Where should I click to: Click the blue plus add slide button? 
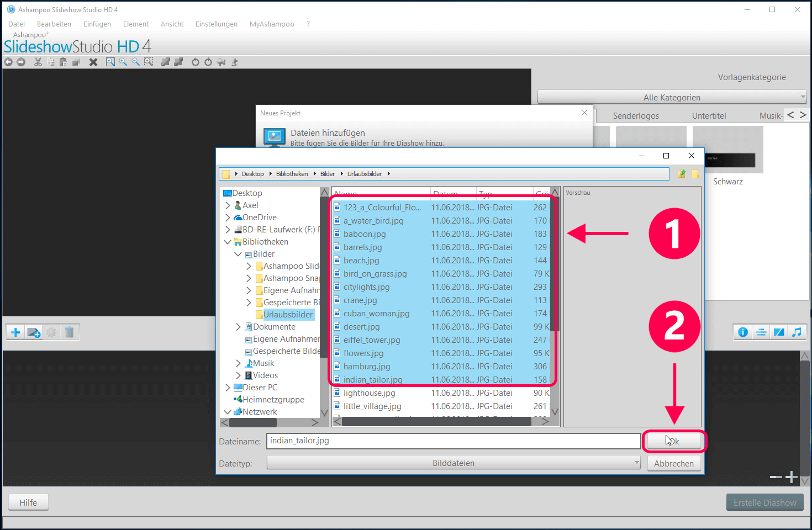point(15,332)
